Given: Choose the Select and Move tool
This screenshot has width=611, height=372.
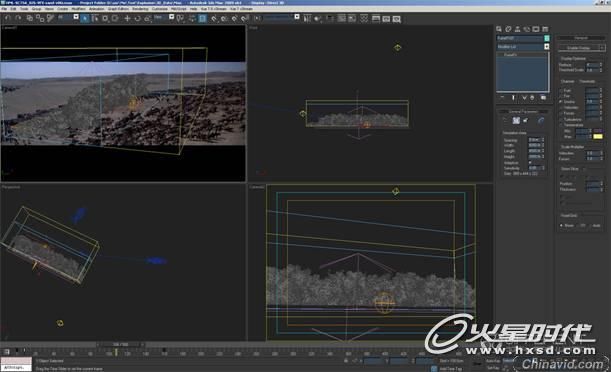Looking at the screenshot, I should [x=127, y=18].
